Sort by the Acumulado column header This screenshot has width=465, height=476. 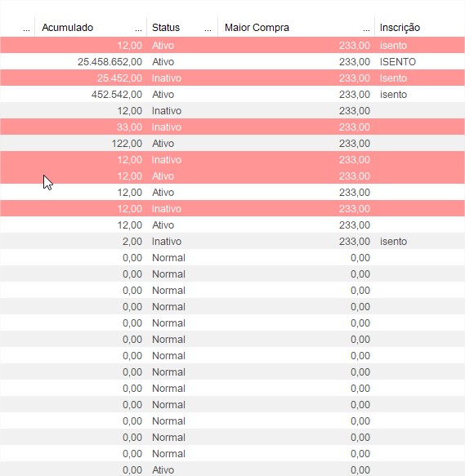tap(68, 28)
